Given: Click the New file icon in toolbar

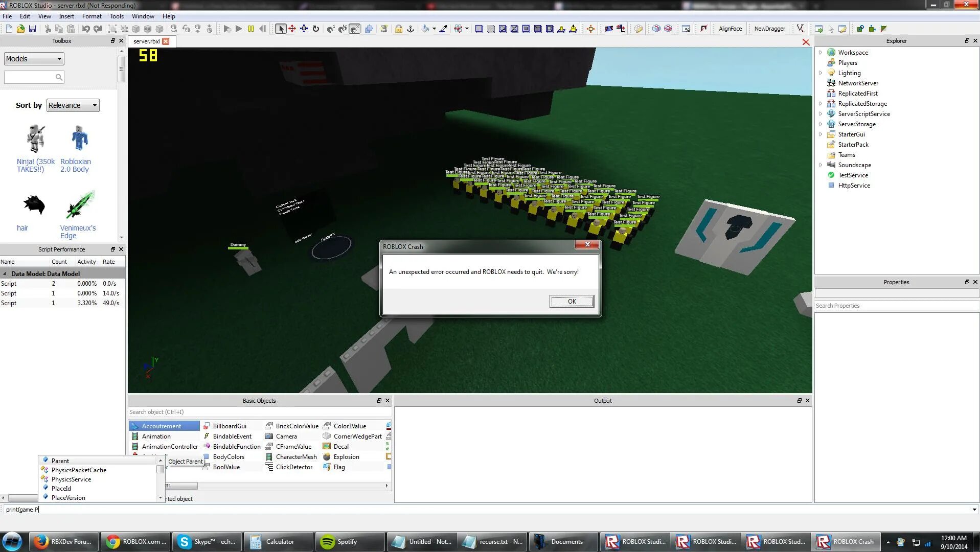Looking at the screenshot, I should (9, 29).
